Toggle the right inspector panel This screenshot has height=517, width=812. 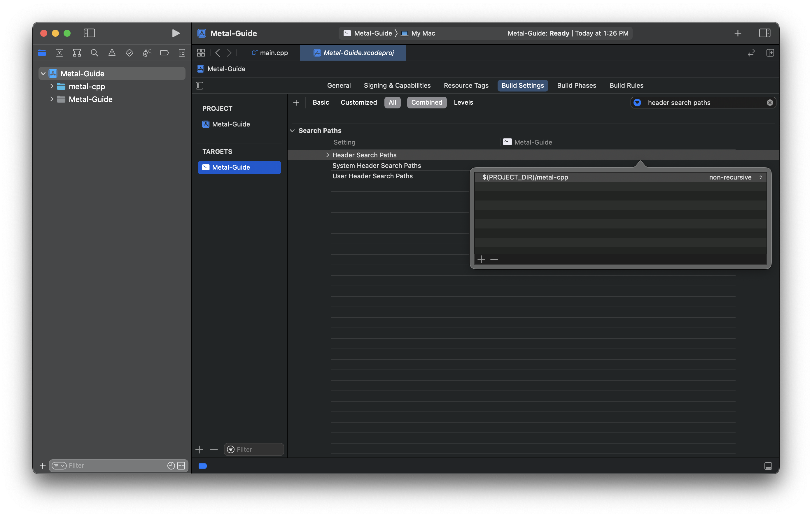point(764,33)
